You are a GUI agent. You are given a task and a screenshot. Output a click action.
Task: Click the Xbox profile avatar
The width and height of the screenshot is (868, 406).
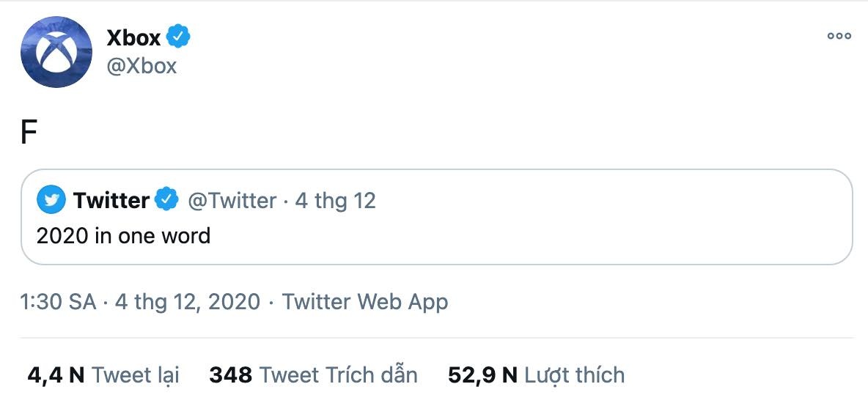click(x=56, y=51)
